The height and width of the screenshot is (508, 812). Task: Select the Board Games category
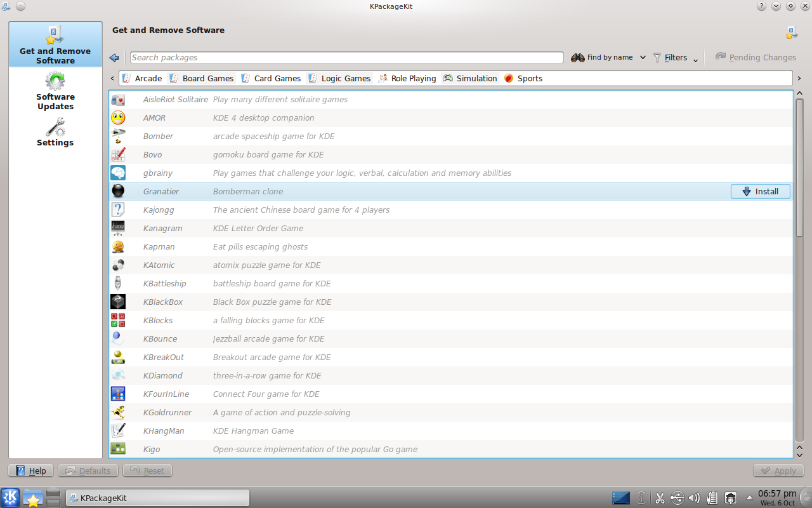pos(202,79)
